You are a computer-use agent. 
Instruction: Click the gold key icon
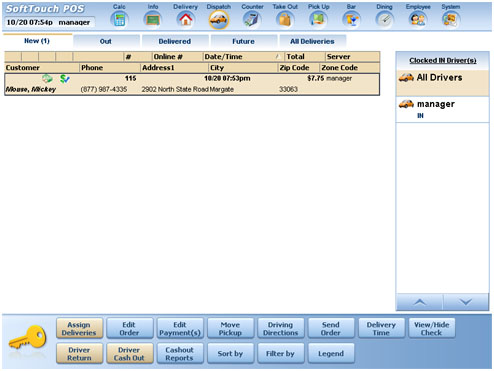pyautogui.click(x=28, y=338)
